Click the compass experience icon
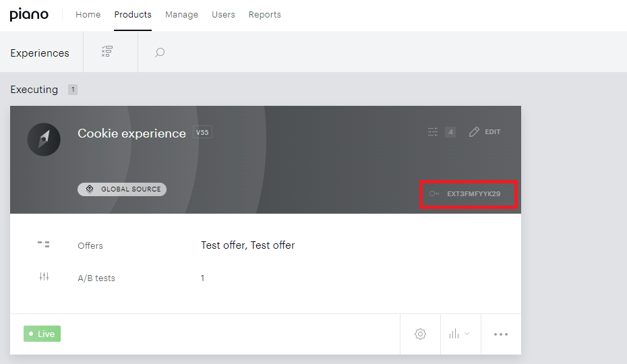627x364 pixels. 44,140
